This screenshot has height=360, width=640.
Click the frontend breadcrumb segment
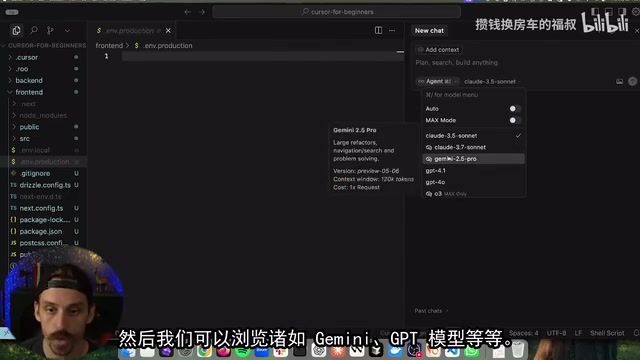coord(109,45)
